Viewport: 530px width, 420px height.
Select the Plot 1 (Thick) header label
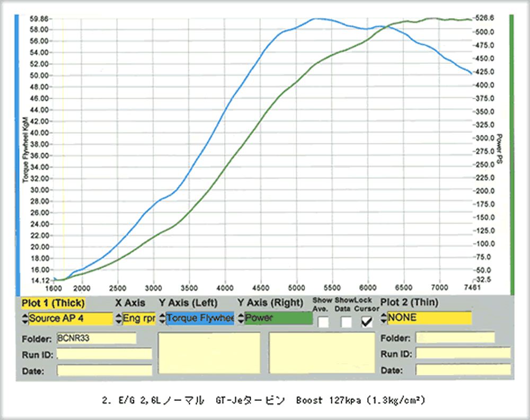52,303
